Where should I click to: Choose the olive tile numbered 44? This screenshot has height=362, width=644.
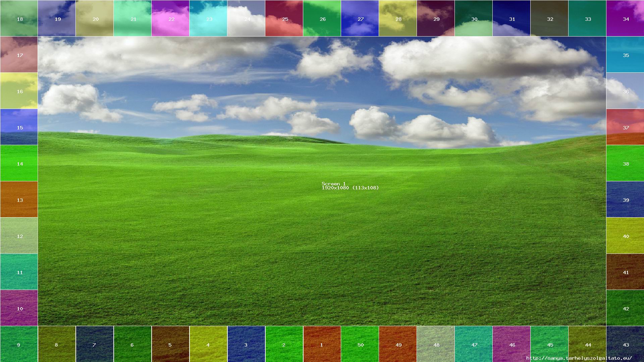pos(587,344)
